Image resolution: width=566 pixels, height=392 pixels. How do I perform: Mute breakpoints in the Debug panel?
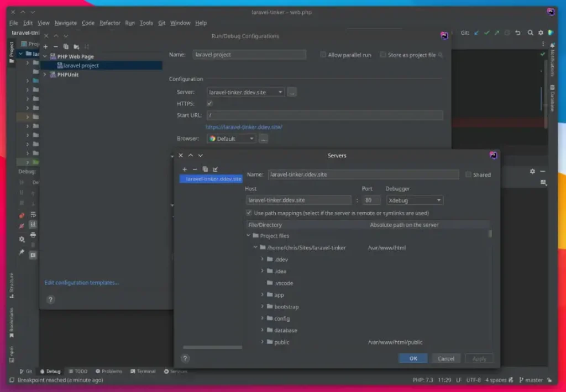coord(22,225)
